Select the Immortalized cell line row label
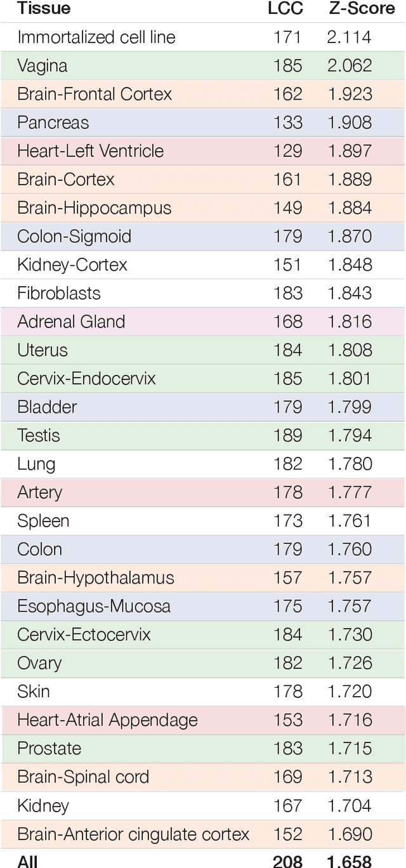Viewport: 406px width, 868px height. tap(96, 37)
